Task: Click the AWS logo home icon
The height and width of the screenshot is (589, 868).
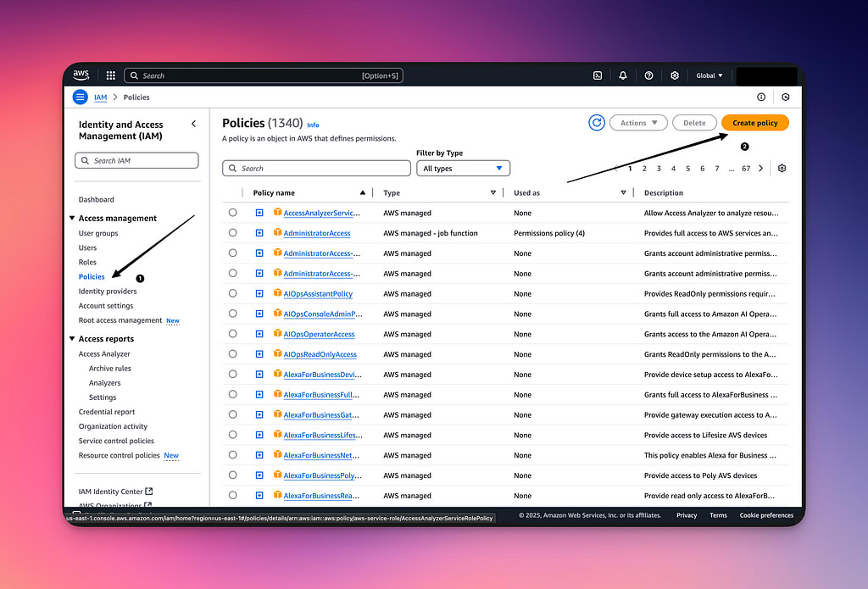Action: coord(81,75)
